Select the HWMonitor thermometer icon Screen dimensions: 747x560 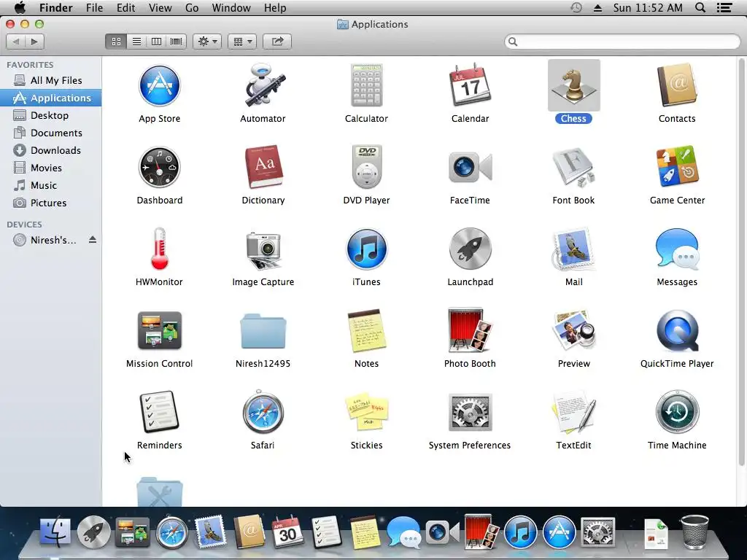(159, 249)
